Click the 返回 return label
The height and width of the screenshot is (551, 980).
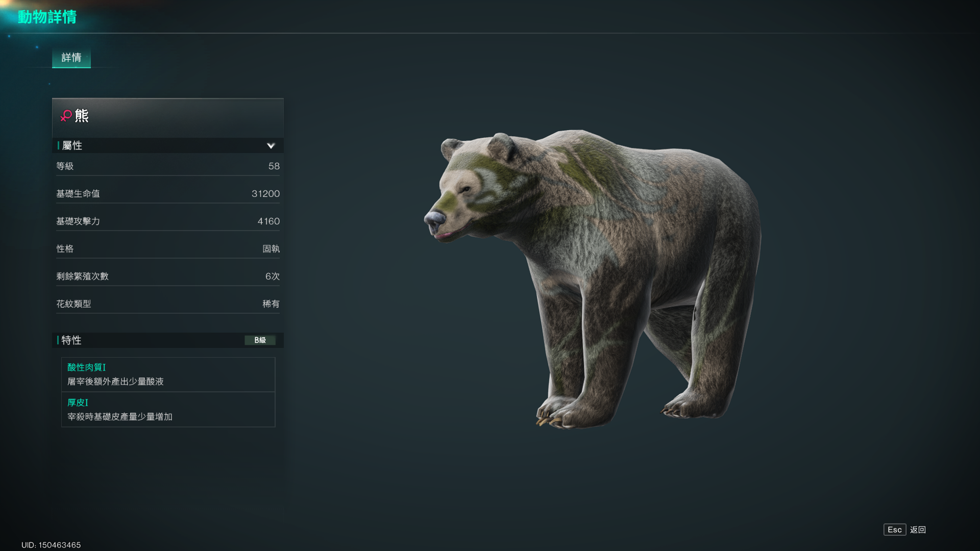pyautogui.click(x=918, y=530)
